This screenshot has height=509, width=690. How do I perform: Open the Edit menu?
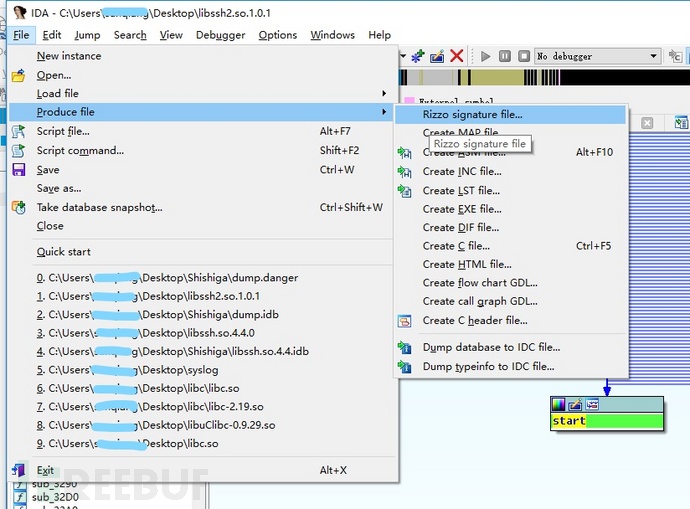(51, 35)
